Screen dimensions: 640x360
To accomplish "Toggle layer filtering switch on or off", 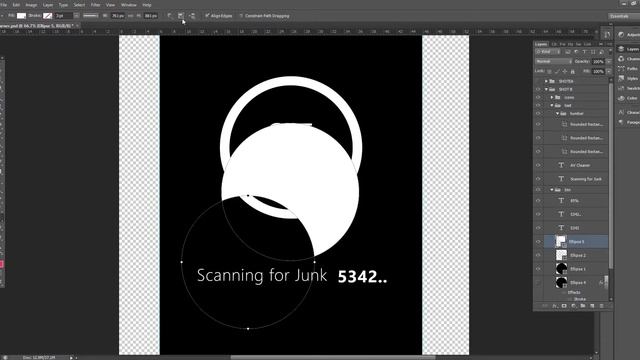I will coord(610,52).
